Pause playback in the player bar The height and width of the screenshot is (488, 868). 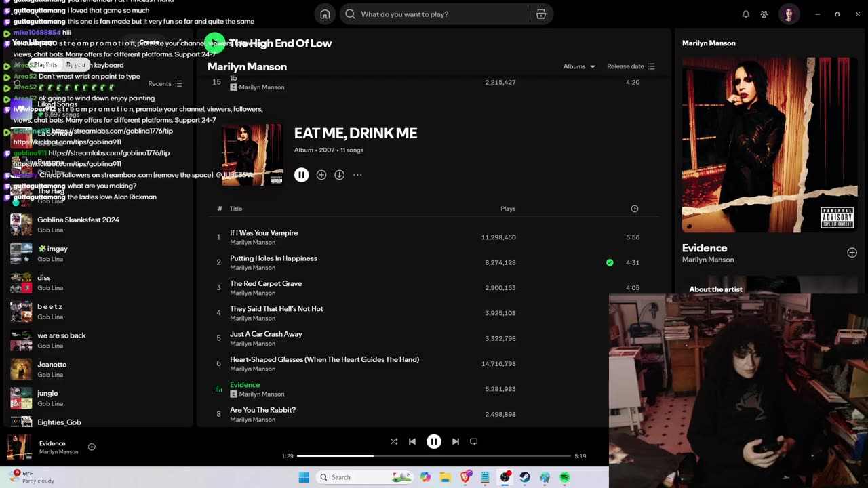pos(434,441)
